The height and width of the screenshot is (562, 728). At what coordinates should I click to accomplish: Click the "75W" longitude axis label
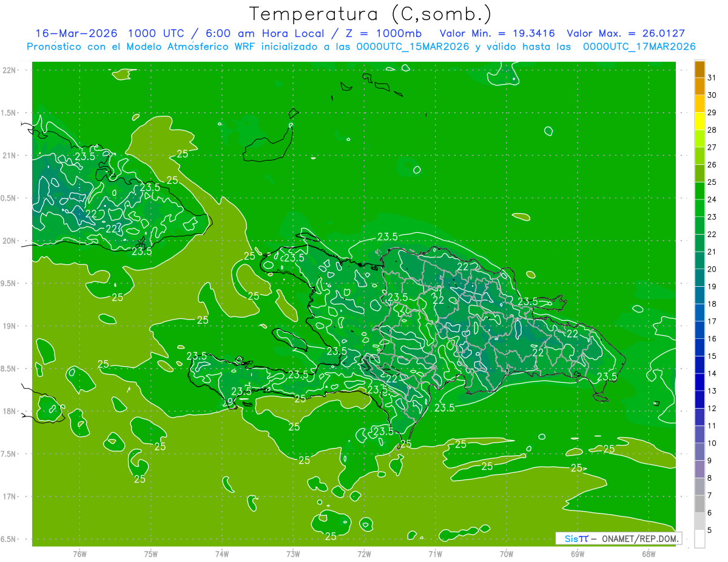click(151, 554)
